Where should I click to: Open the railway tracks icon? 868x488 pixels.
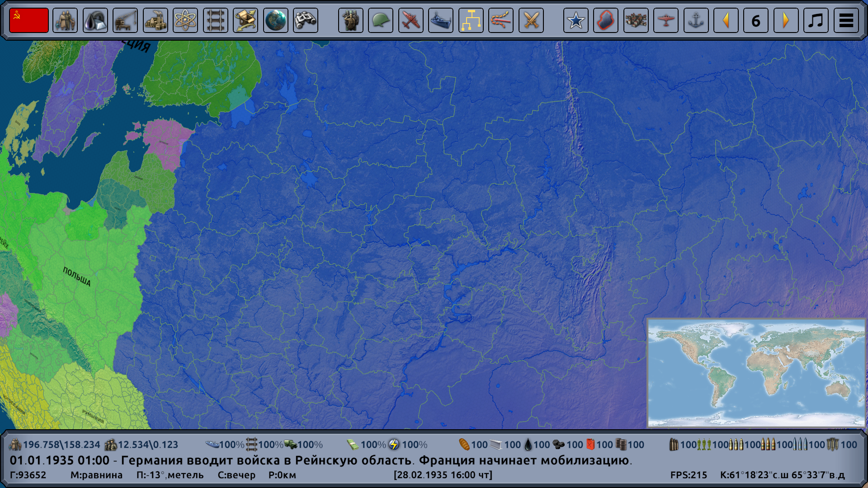215,20
